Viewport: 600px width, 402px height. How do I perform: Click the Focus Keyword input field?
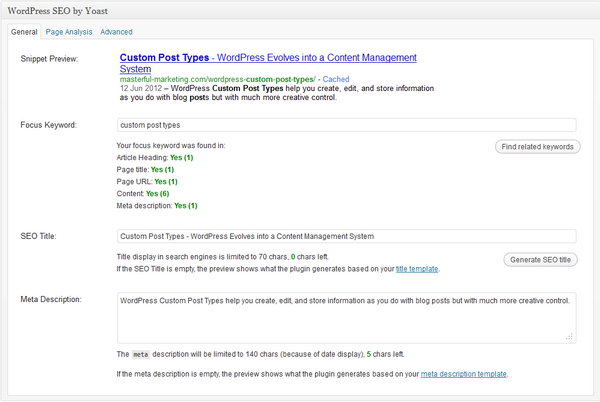click(x=346, y=125)
